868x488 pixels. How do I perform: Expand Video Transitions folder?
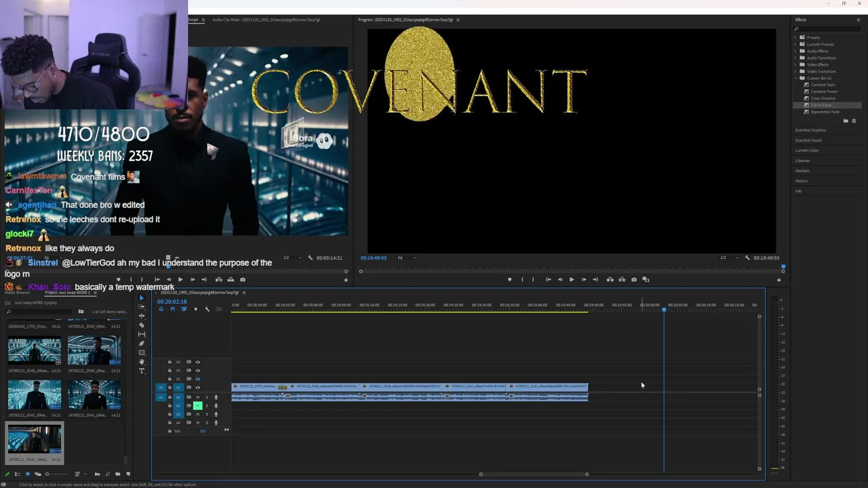795,71
